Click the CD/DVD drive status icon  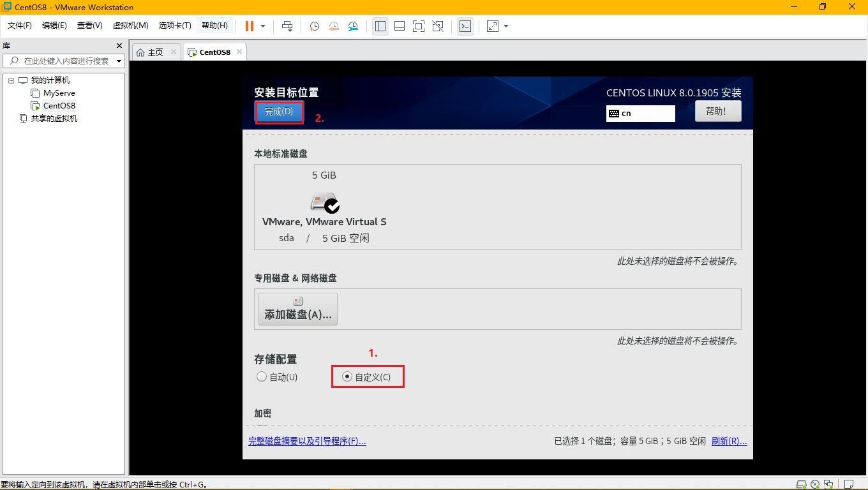tap(815, 484)
